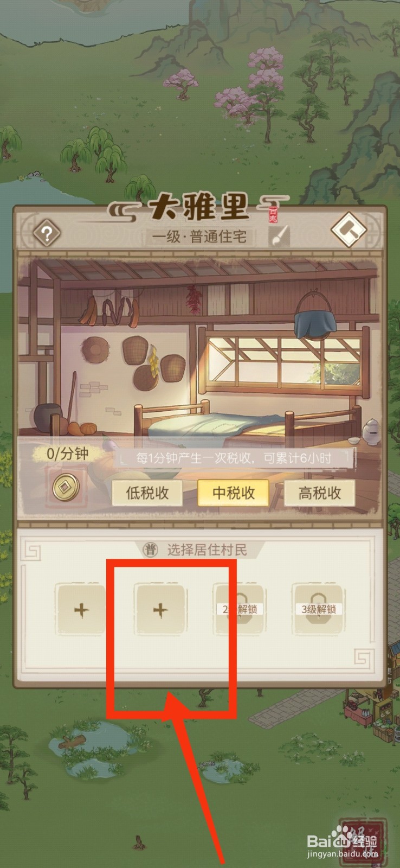The height and width of the screenshot is (868, 400).
Task: Open the question mark help icon
Action: click(47, 233)
